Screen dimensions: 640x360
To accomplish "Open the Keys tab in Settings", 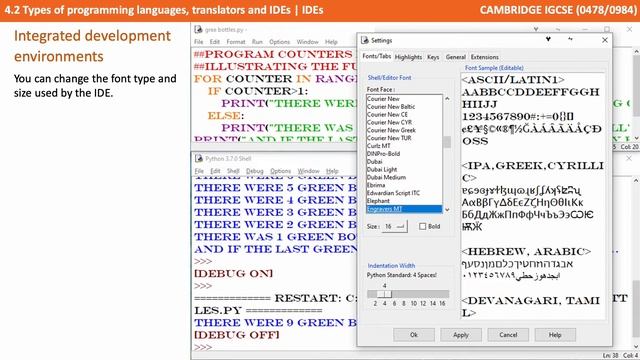I will click(433, 57).
